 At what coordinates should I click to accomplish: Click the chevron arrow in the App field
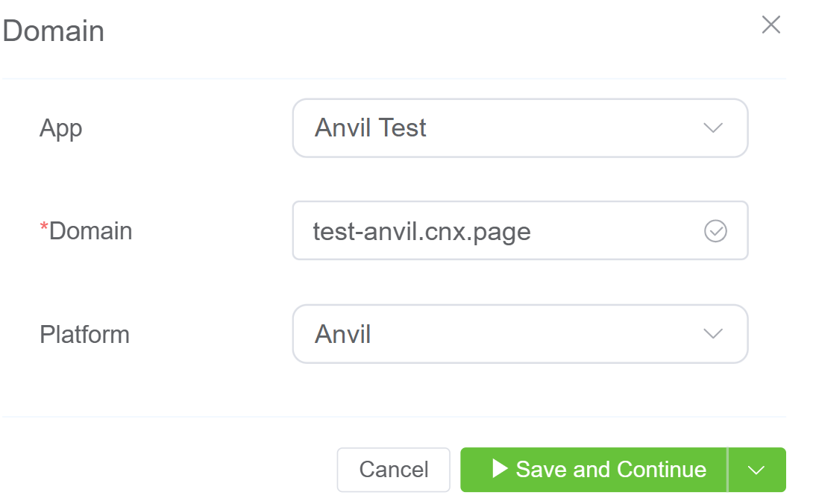point(713,128)
